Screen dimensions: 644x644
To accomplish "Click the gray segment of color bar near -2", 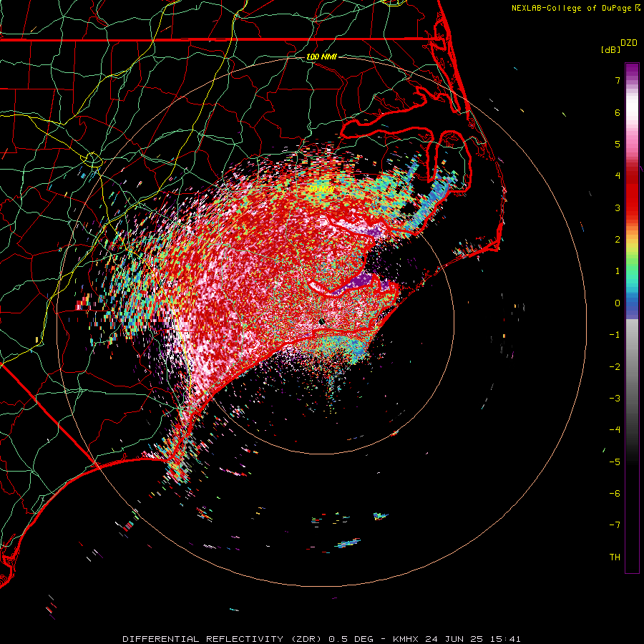I will (632, 366).
